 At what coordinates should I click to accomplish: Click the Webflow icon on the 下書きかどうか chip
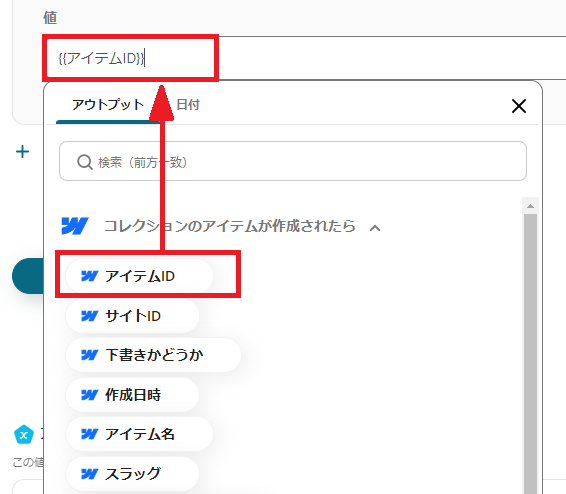pyautogui.click(x=89, y=355)
